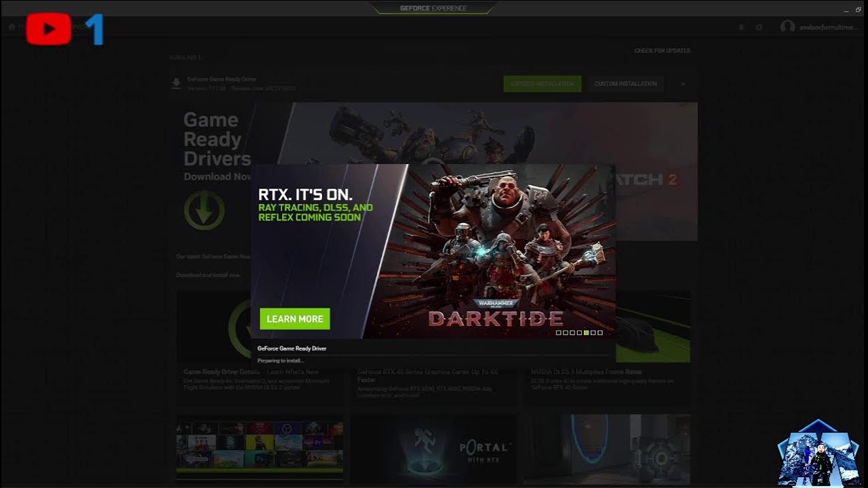Image resolution: width=868 pixels, height=488 pixels.
Task: Click the green LEARN MORE button
Action: click(x=295, y=319)
